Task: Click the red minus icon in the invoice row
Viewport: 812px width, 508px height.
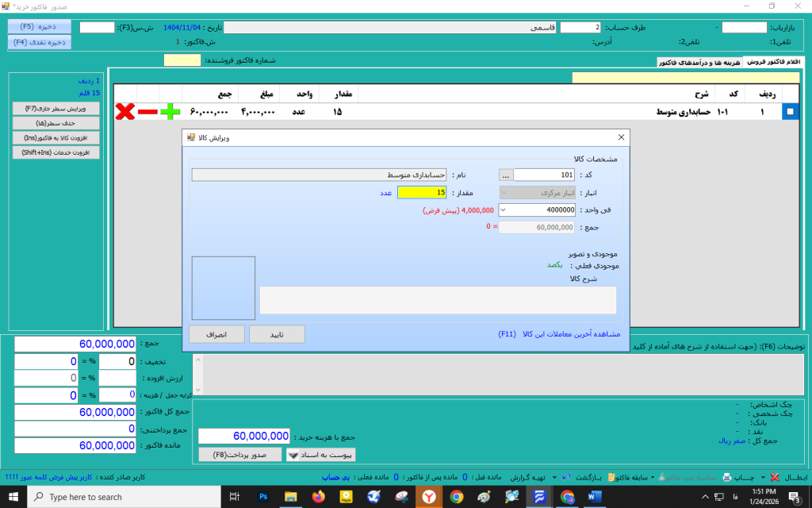Action: click(147, 113)
